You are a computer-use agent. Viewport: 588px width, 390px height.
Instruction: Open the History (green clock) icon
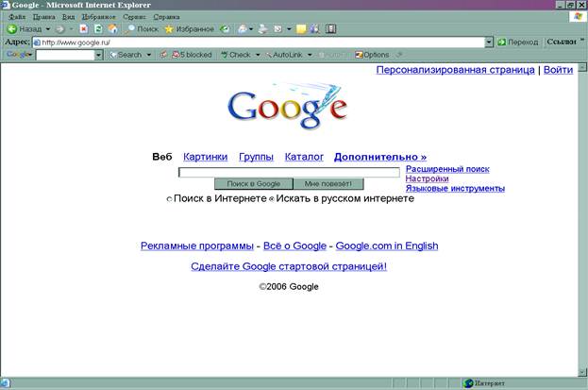point(225,29)
